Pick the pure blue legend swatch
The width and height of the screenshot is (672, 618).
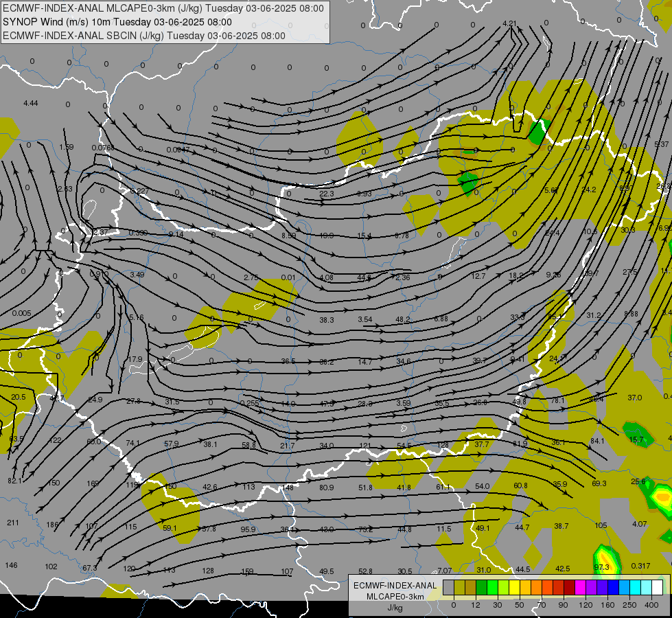coord(613,588)
